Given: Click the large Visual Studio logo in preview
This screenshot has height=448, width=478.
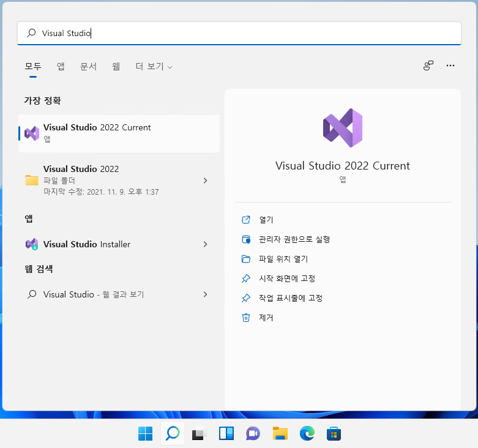Looking at the screenshot, I should coord(343,128).
